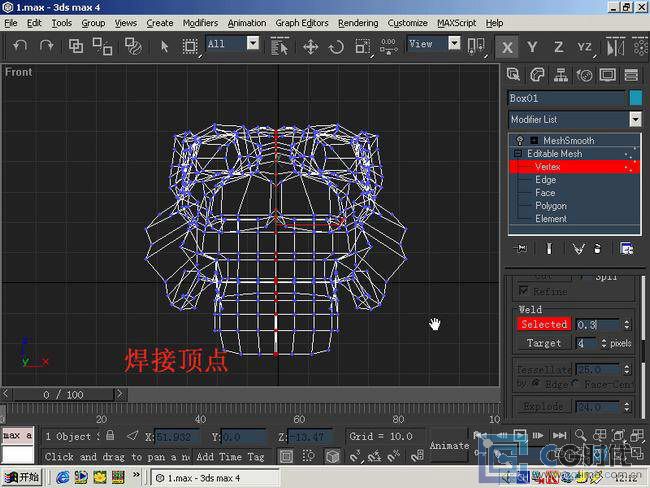650x488 pixels.
Task: Restrict transform to Y axis
Action: tap(532, 47)
